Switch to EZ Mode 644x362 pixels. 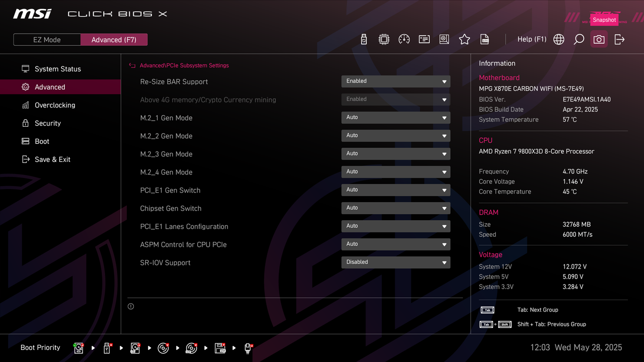click(47, 40)
